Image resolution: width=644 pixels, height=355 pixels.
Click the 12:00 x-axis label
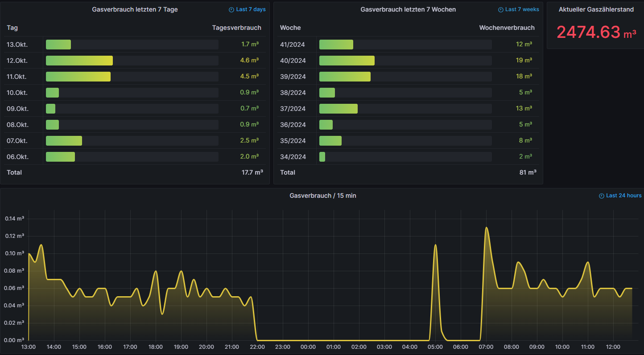click(x=613, y=347)
